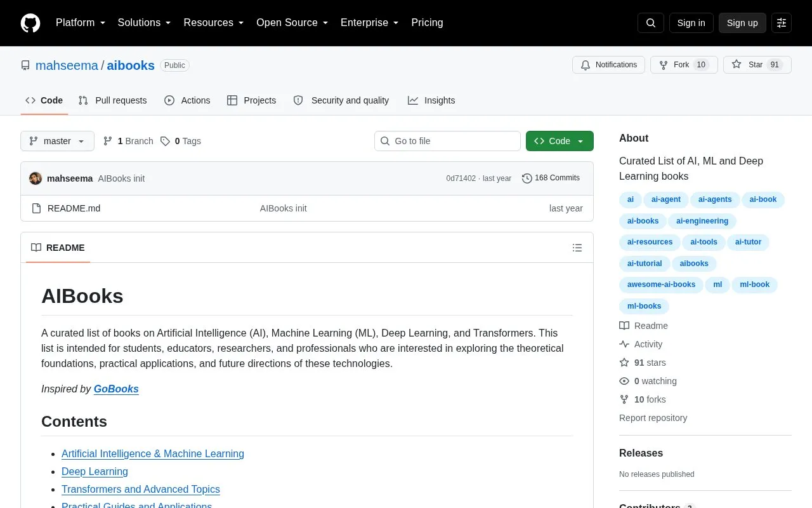
Task: Open README.md file
Action: click(x=74, y=208)
